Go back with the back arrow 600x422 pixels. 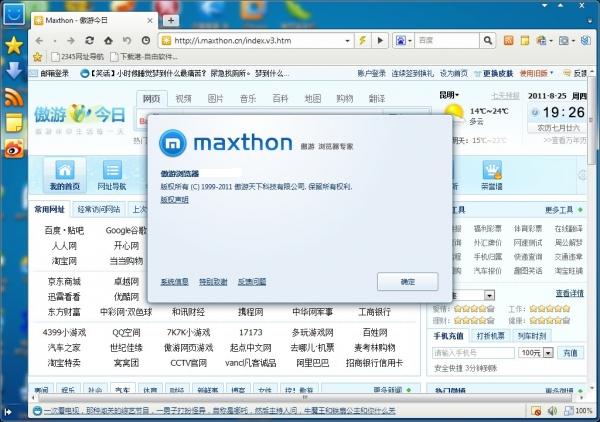(x=39, y=41)
